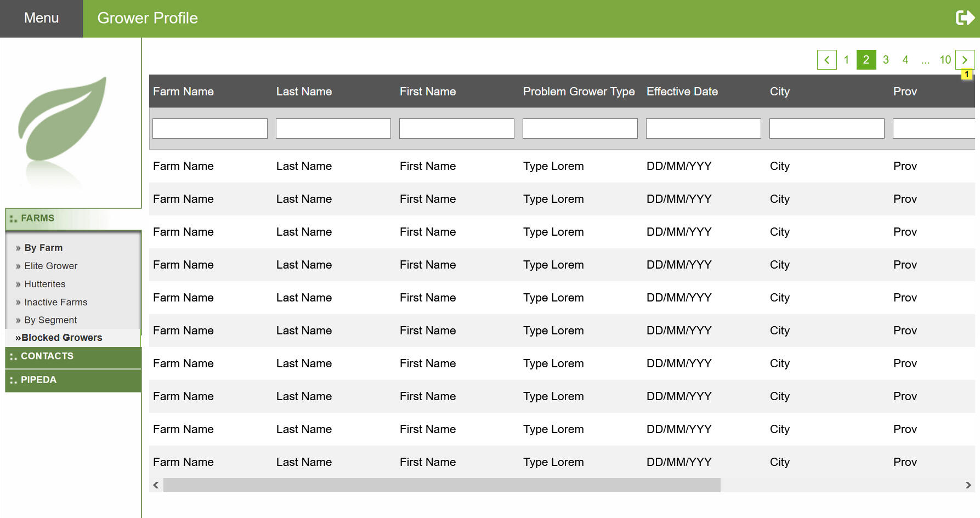Screen dimensions: 980x518
Task: Click the Effective Date filter field
Action: tap(703, 129)
